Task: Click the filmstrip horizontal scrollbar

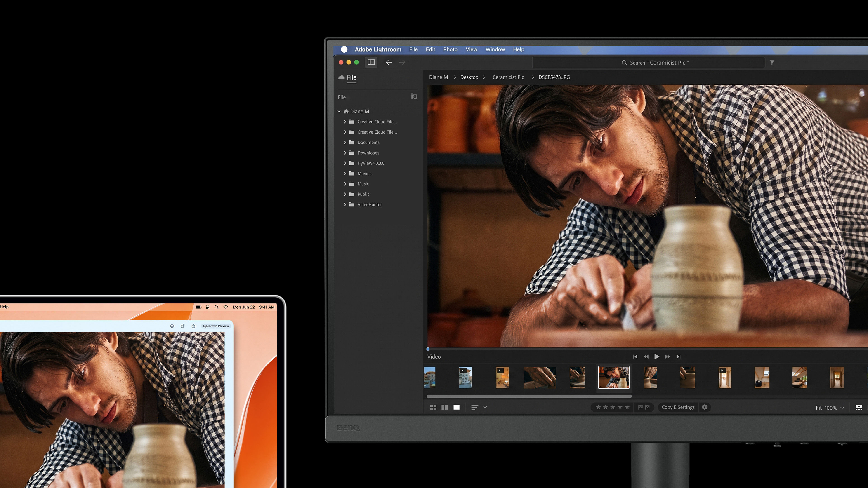Action: 529,396
